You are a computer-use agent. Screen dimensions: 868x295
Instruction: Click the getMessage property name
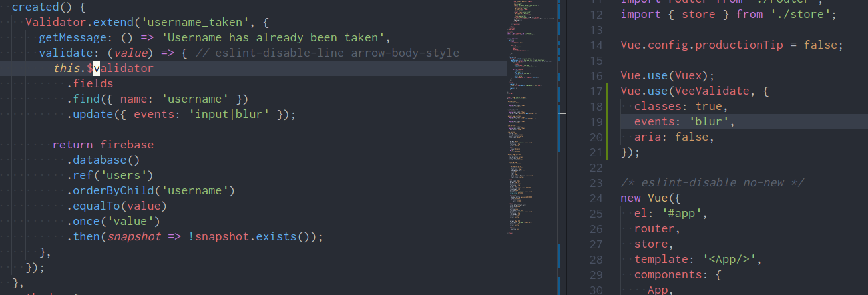pyautogui.click(x=73, y=38)
